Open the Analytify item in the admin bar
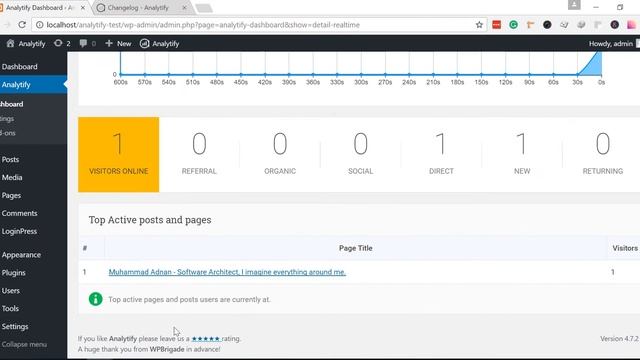 click(x=160, y=44)
